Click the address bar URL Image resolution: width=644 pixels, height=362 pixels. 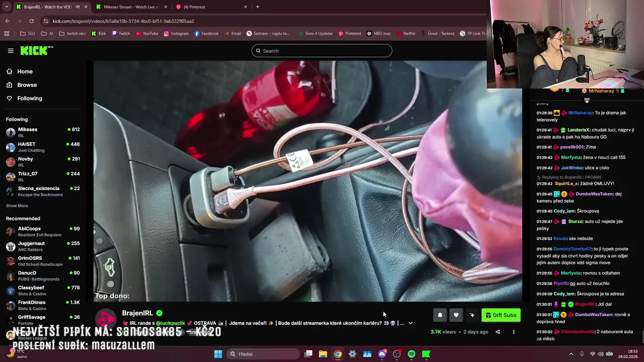point(123,21)
